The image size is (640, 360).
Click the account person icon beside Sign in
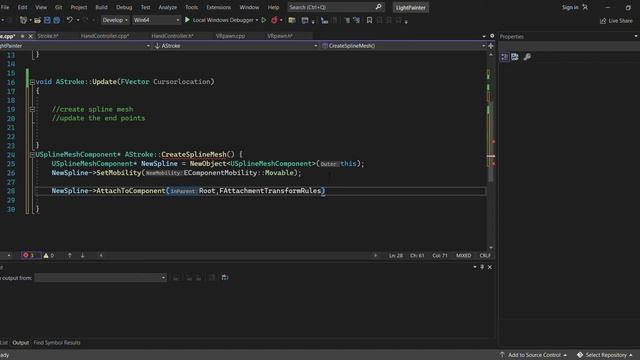coord(585,7)
